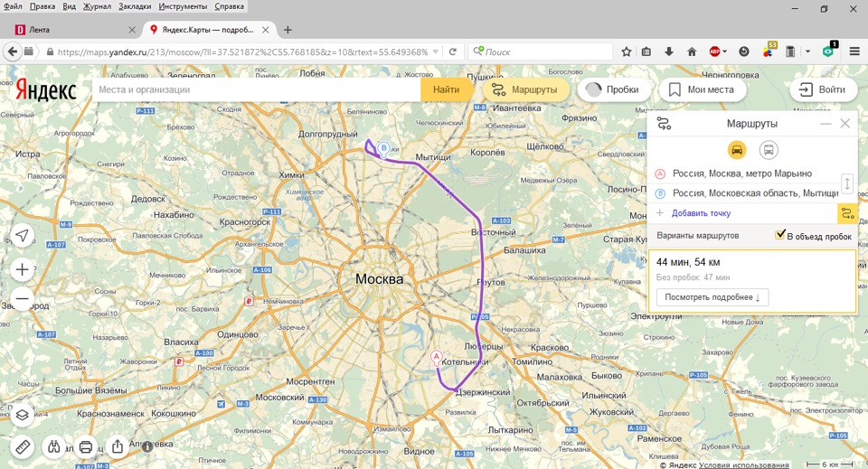
Task: Open panoramas with the binoculars icon
Action: 53,446
